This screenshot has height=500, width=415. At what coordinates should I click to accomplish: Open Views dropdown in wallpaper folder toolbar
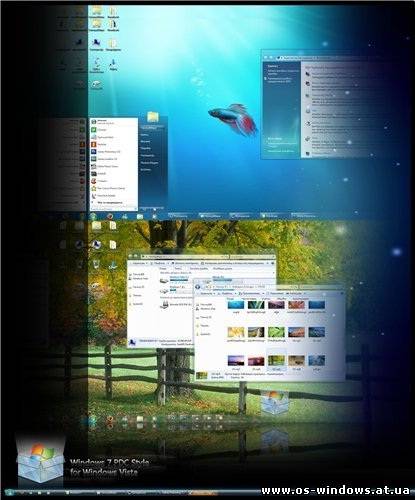click(227, 294)
